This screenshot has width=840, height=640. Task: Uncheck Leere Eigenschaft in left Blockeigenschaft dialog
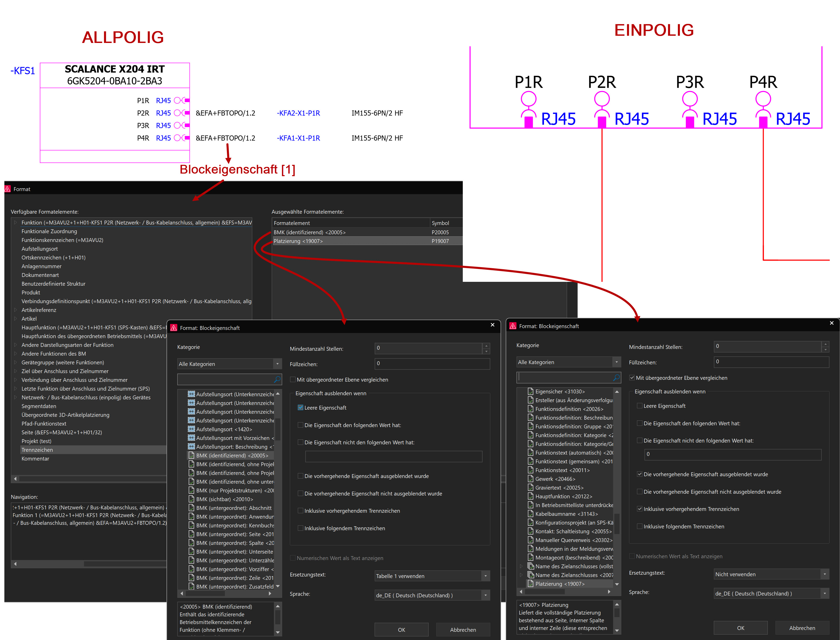pos(300,408)
